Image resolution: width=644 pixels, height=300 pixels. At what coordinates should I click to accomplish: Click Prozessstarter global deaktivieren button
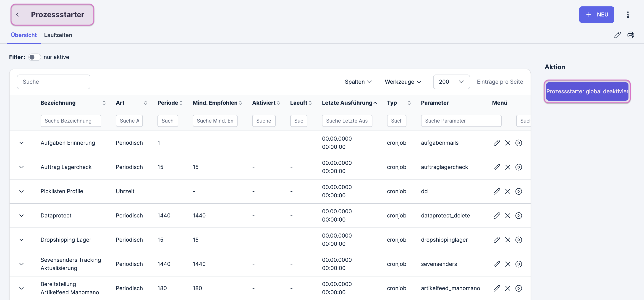coord(587,91)
